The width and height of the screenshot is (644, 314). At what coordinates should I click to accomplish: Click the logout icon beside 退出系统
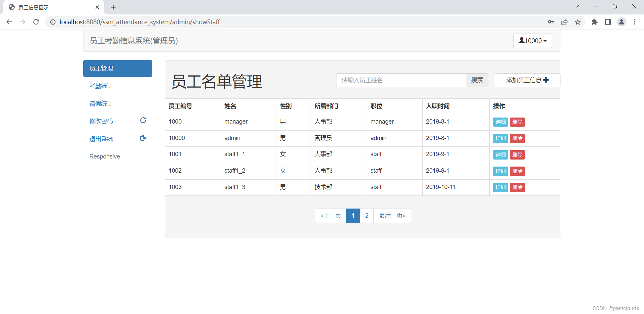tap(143, 138)
